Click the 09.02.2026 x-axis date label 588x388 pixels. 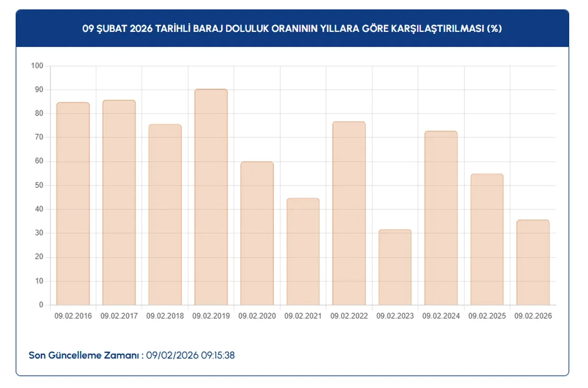point(533,316)
